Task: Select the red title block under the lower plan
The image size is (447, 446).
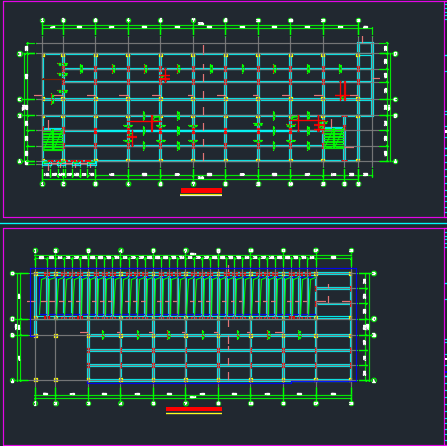Action: pos(194,409)
